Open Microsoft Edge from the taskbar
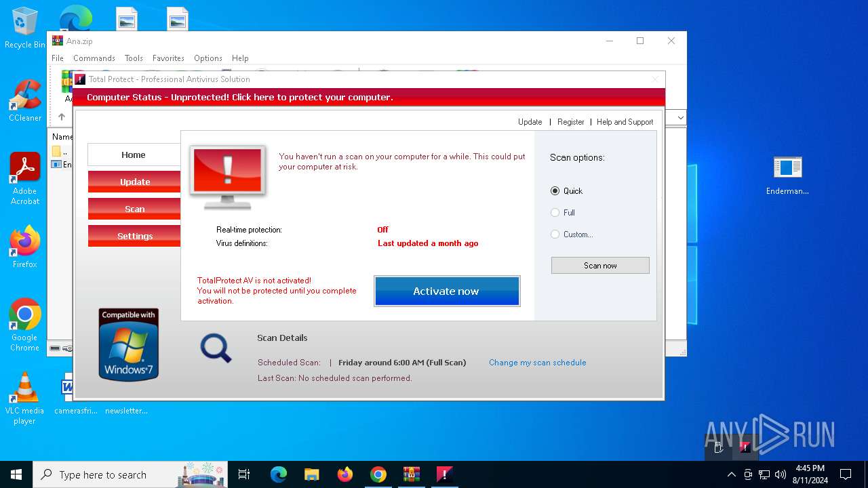 [279, 474]
